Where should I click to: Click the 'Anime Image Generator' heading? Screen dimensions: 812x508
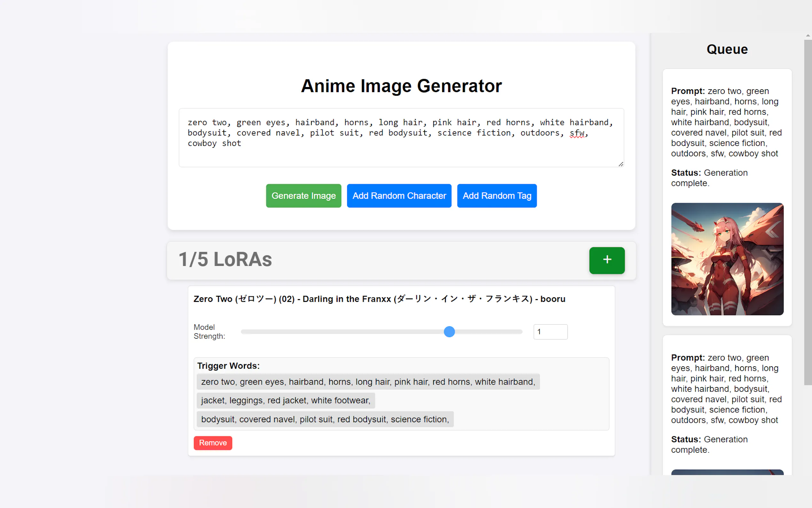[x=401, y=86]
